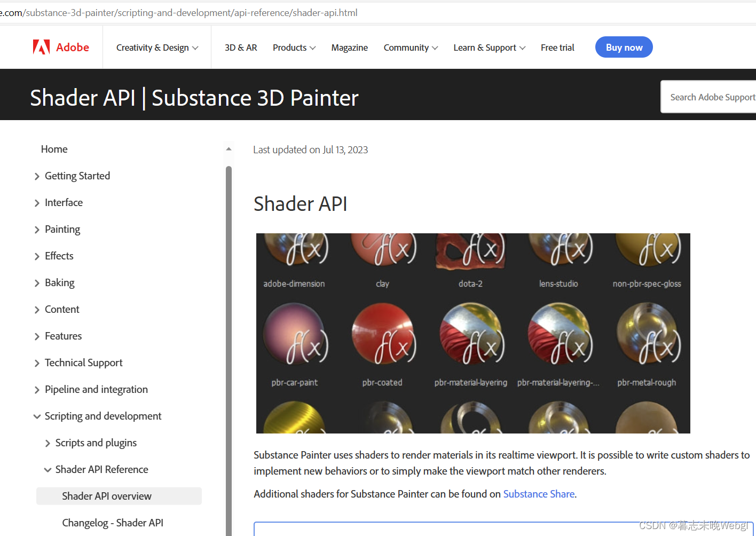This screenshot has height=536, width=756.
Task: Follow the Substance Share hyperlink
Action: [539, 494]
